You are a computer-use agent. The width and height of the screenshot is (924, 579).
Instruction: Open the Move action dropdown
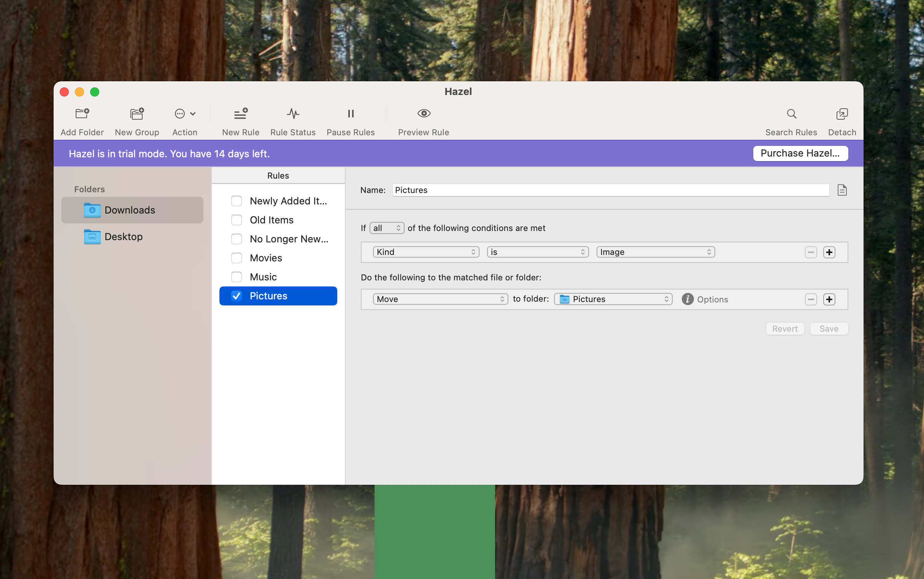click(x=440, y=299)
